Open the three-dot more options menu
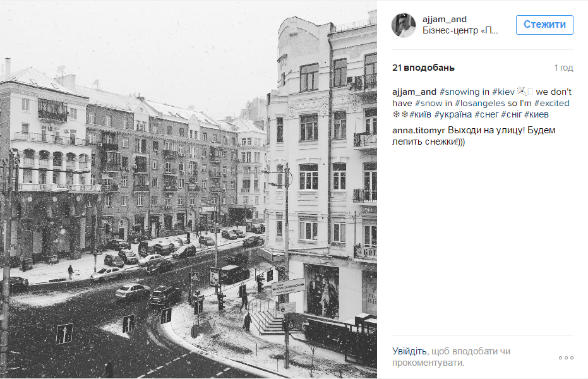Viewport: 588px width, 379px height. coord(566,358)
